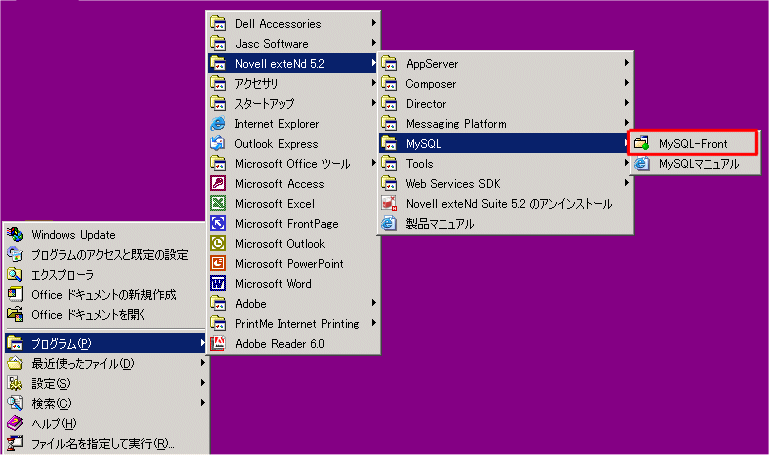769x455 pixels.
Task: Open 製品マニュアル from Novell menu
Action: [505, 224]
